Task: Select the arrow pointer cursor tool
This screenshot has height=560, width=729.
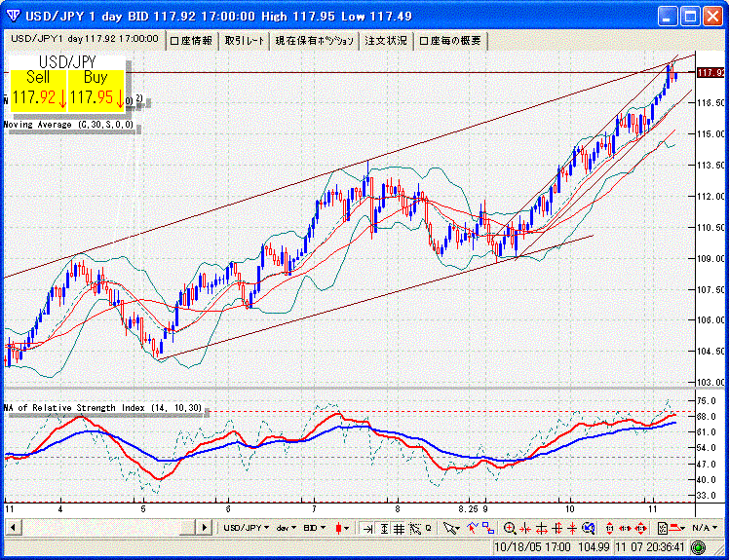Action: 450,528
